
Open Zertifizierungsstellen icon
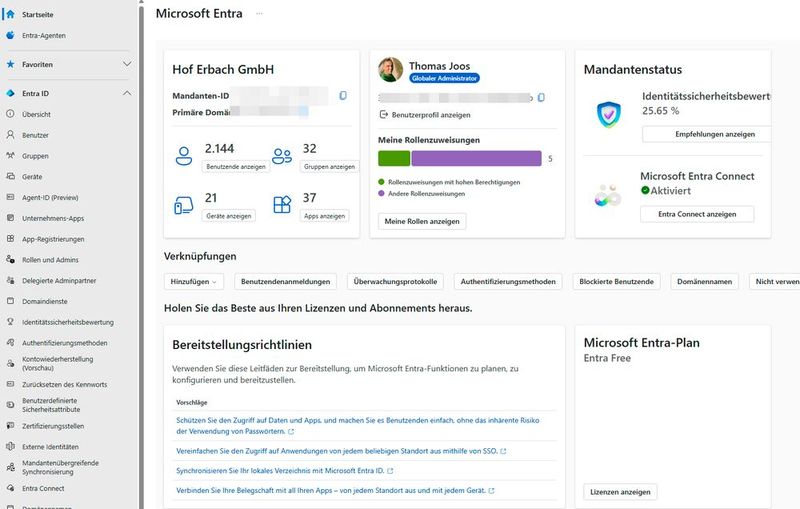(x=10, y=425)
